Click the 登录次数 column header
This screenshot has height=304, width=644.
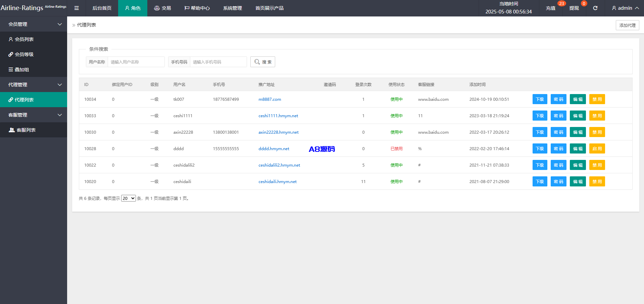[363, 85]
